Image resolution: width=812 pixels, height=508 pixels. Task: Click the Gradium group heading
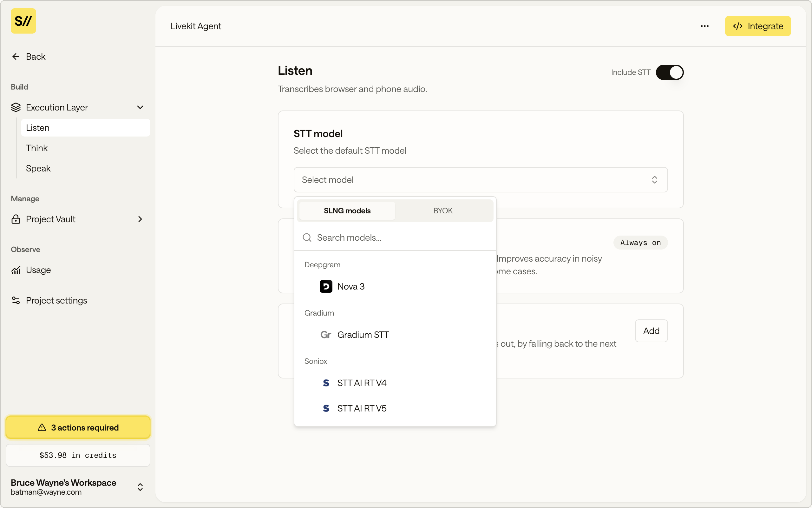coord(319,313)
